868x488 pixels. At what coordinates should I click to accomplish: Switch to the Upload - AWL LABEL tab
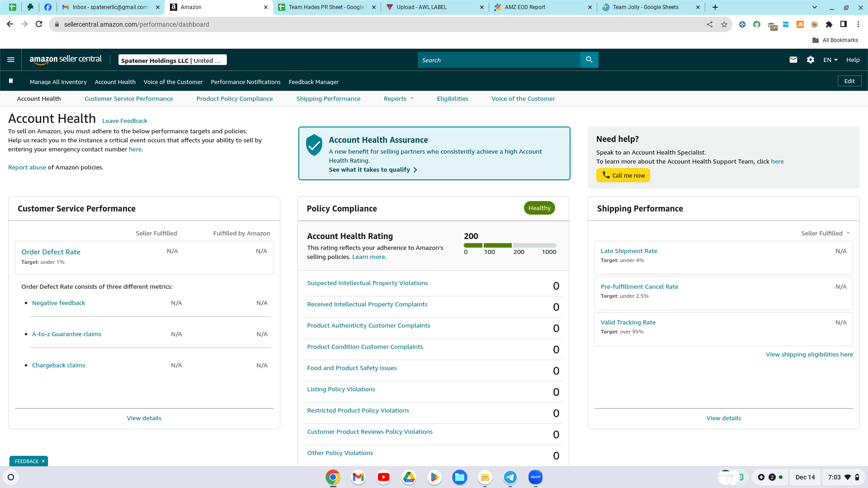tap(435, 7)
